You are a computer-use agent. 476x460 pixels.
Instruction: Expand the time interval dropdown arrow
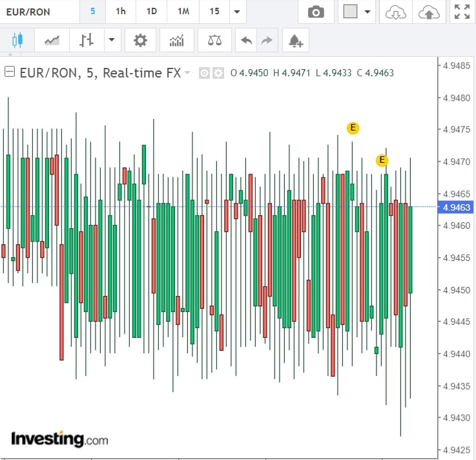tap(237, 12)
